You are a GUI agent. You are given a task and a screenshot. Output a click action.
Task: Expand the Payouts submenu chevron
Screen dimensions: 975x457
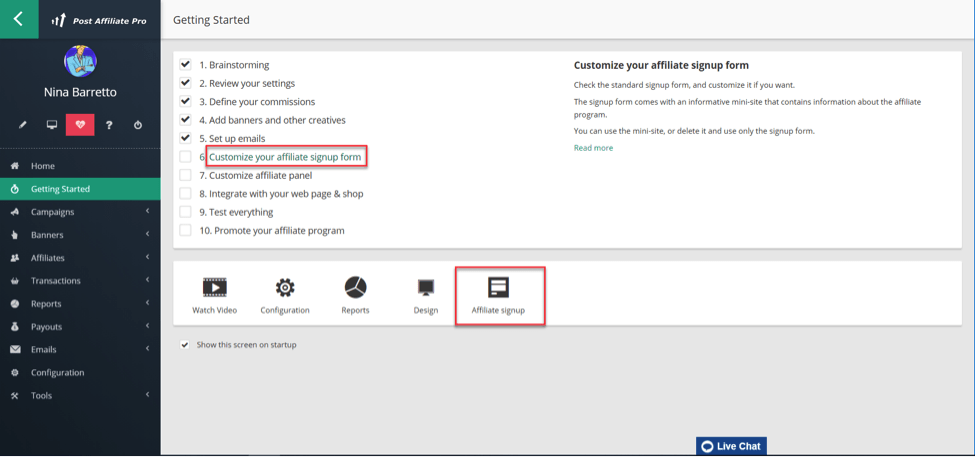click(x=148, y=326)
